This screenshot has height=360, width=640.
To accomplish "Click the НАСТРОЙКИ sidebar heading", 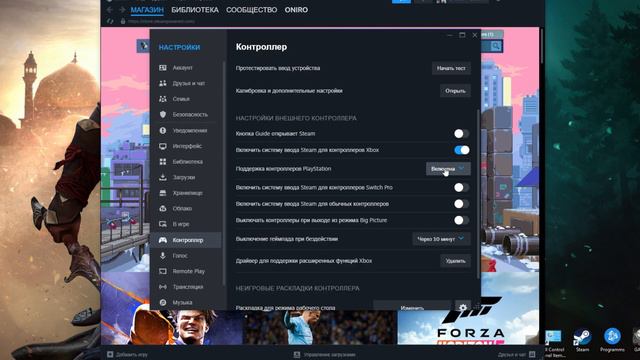I will click(179, 47).
